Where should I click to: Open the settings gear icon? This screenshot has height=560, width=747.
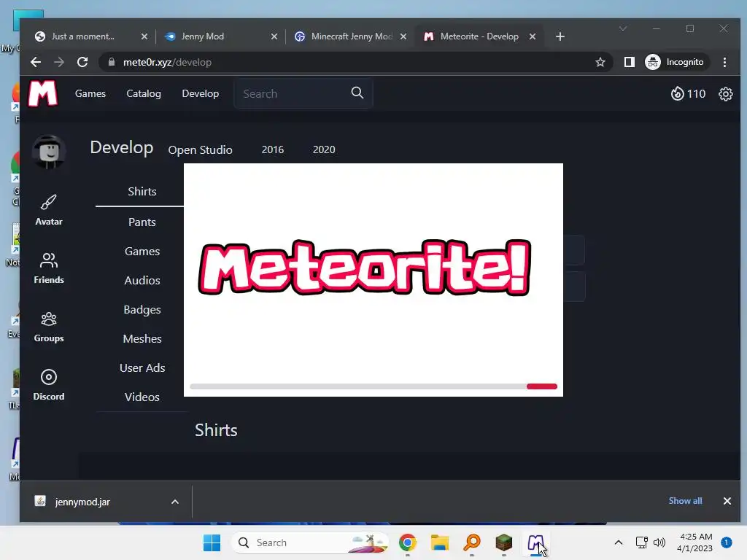click(x=725, y=94)
